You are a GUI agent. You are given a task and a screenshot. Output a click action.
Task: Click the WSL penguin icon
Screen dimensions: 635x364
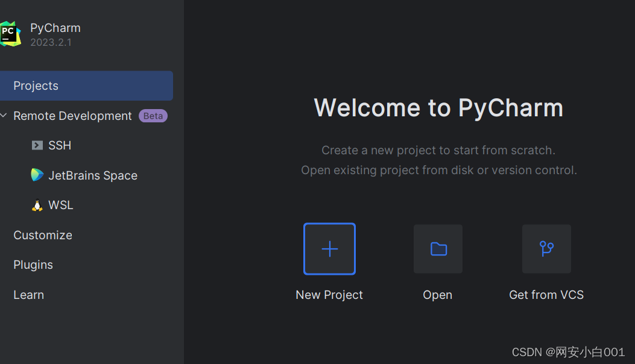point(37,206)
